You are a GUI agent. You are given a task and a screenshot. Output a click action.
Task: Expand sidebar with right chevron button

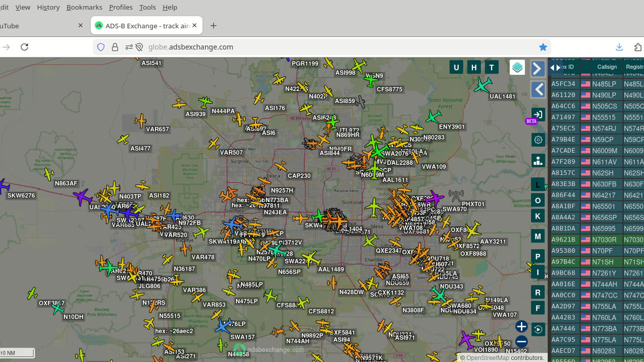[538, 68]
